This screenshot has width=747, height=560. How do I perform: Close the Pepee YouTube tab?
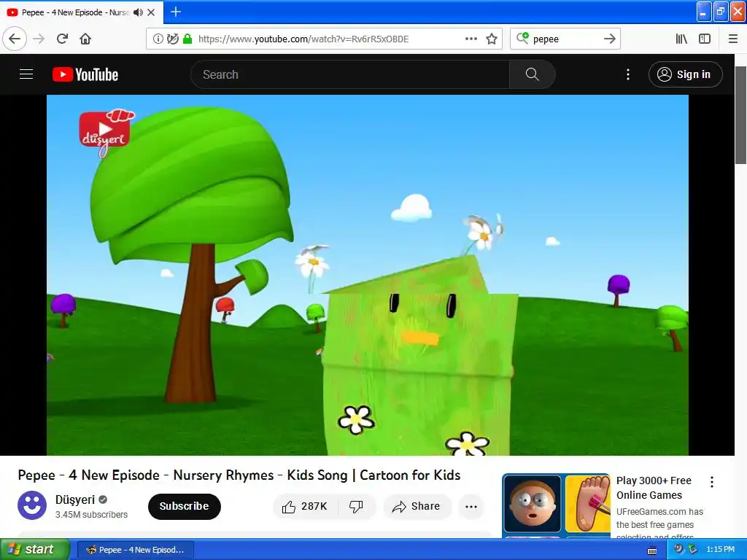(151, 12)
